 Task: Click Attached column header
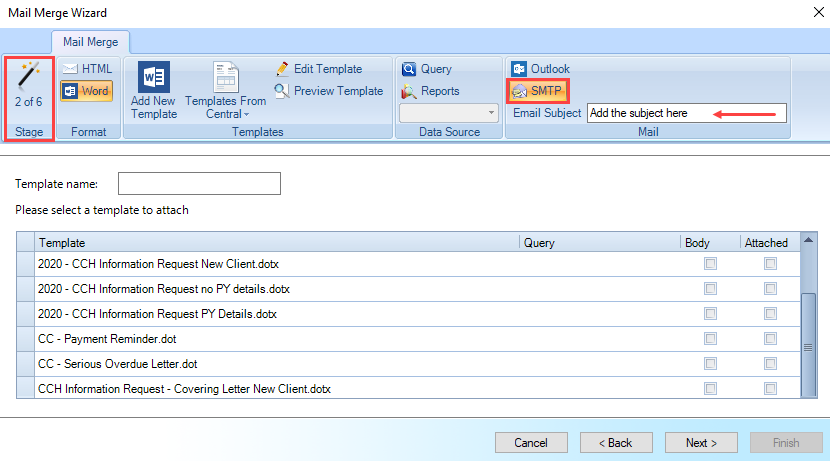pyautogui.click(x=770, y=242)
